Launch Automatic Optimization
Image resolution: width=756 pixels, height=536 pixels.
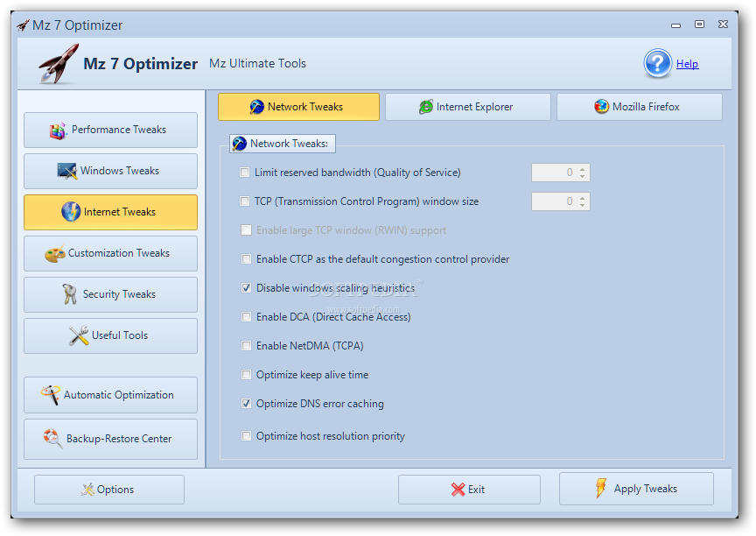(x=110, y=395)
